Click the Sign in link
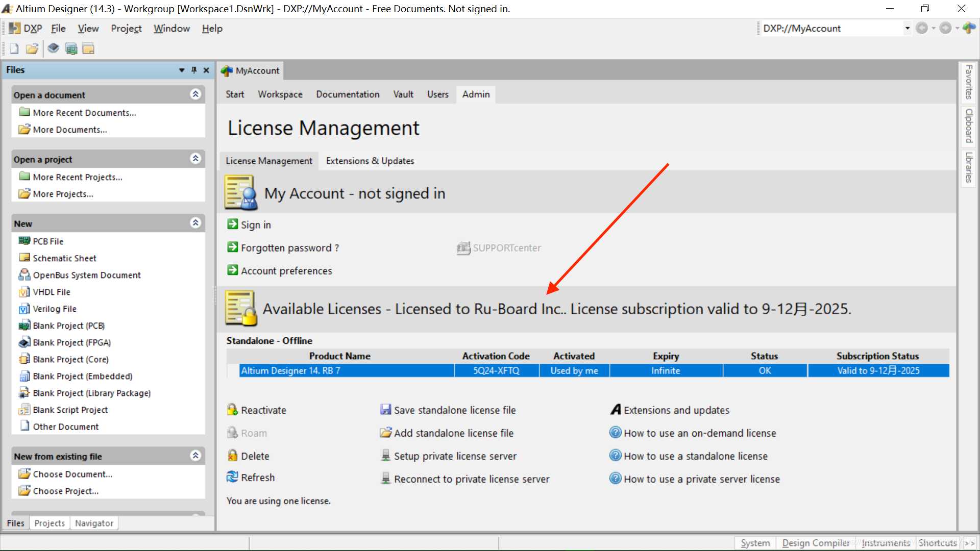The width and height of the screenshot is (980, 551). [255, 224]
